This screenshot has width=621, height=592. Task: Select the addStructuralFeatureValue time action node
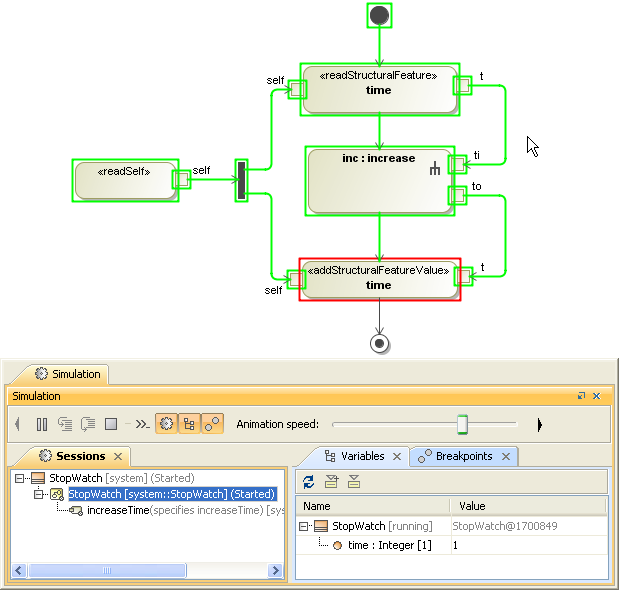(379, 279)
